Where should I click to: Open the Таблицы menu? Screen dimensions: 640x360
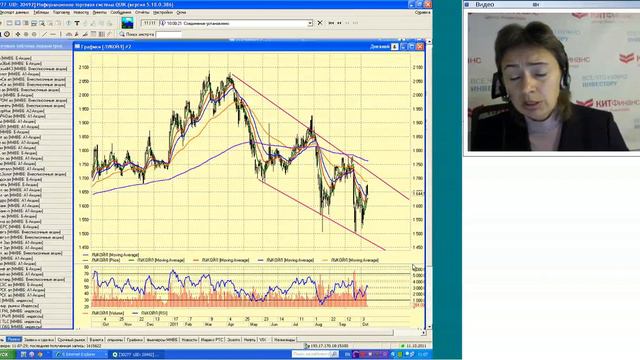(41, 13)
